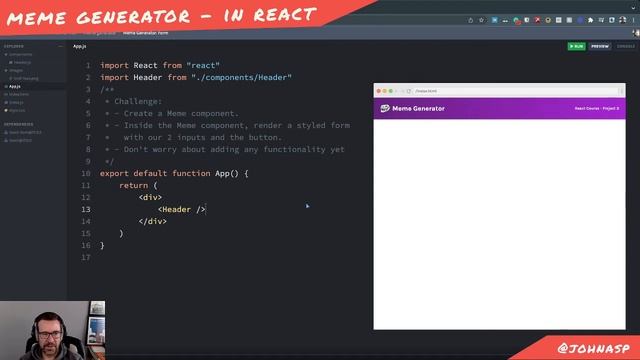Click the green circular extension icon

(516, 20)
